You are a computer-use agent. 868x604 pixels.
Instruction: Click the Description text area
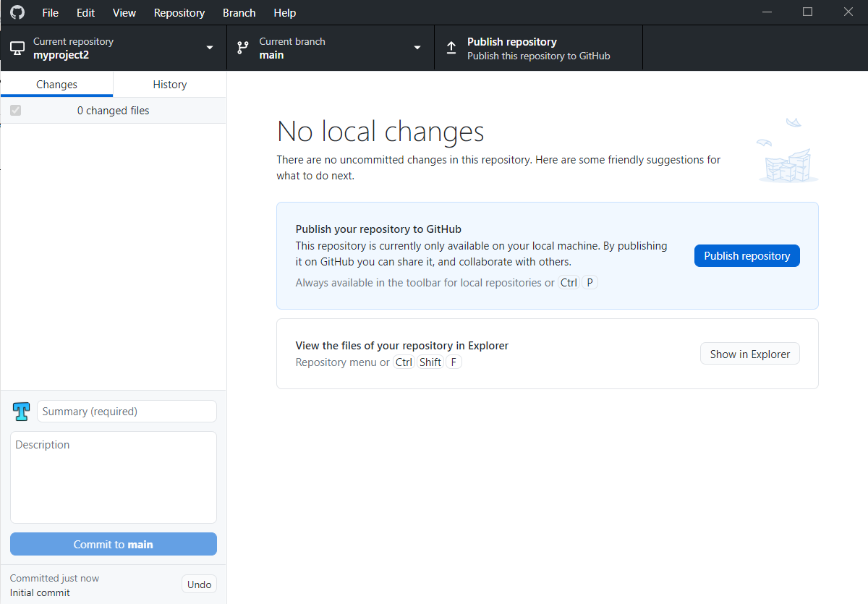pos(113,477)
